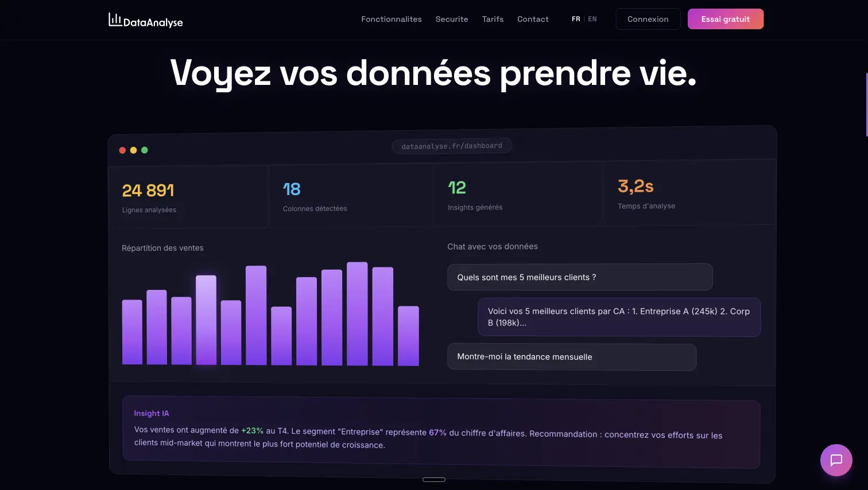Viewport: 868px width, 490px height.
Task: Open the Fonctionnalites menu item
Action: coord(391,19)
